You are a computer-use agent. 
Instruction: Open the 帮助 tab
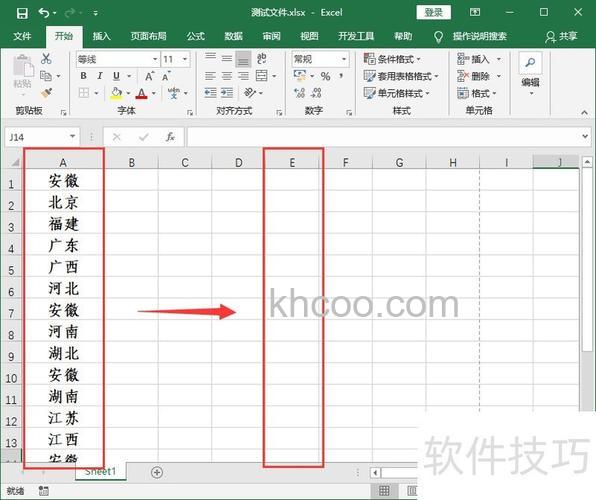pyautogui.click(x=403, y=36)
